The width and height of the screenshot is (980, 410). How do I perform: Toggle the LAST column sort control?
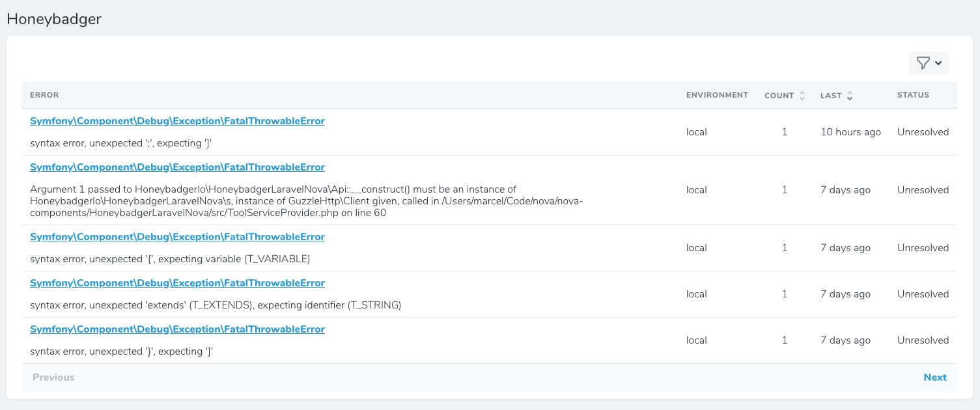coord(850,95)
